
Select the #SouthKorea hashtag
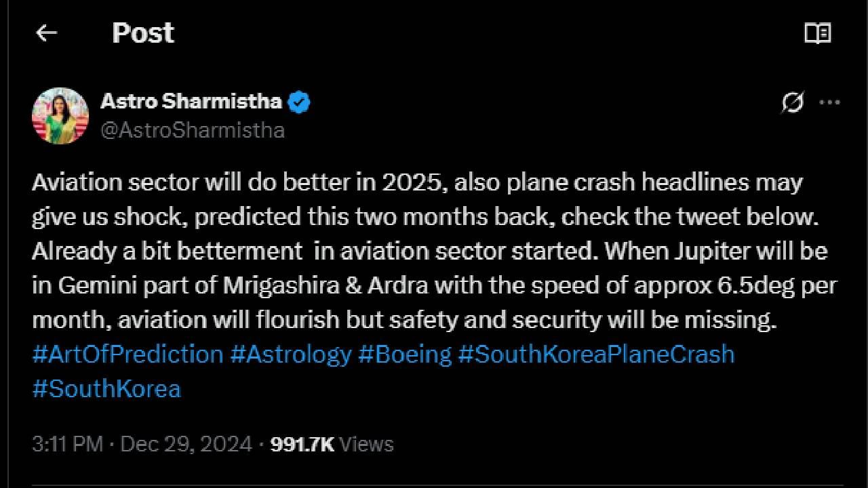106,389
